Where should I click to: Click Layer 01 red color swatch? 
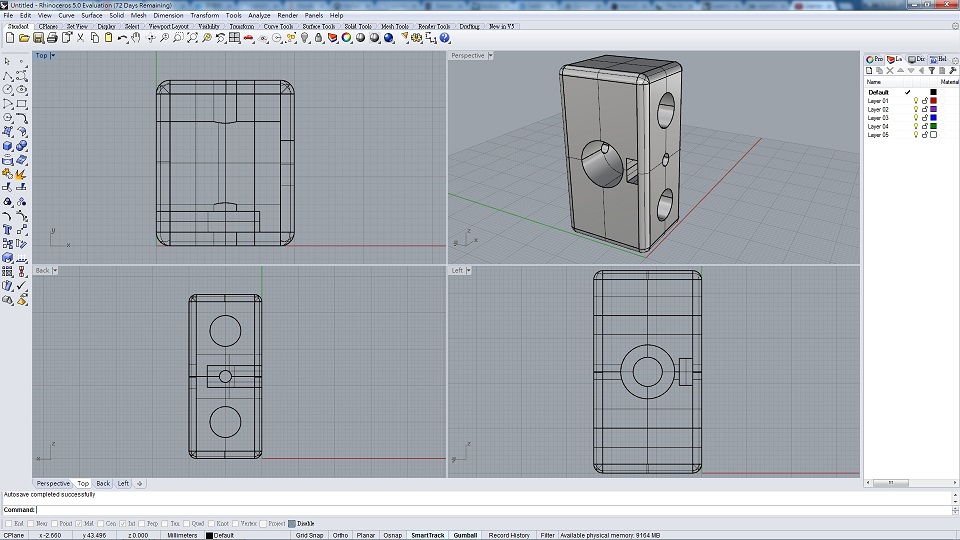(933, 101)
